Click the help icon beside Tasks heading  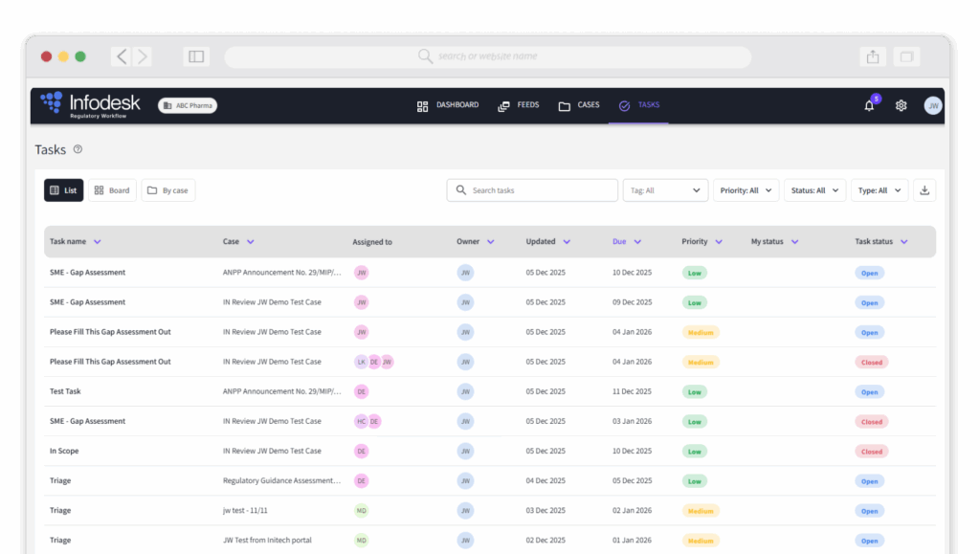[78, 149]
